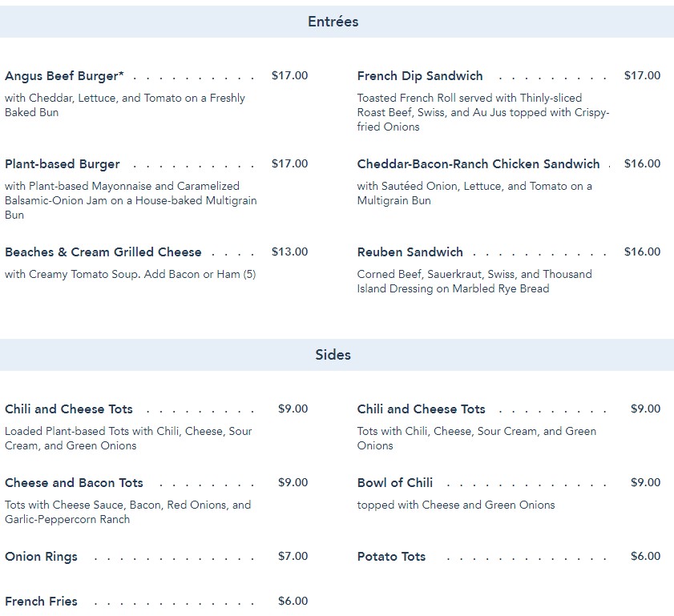674x616 pixels.
Task: Select Cheese and Bacon Tots
Action: 74,483
